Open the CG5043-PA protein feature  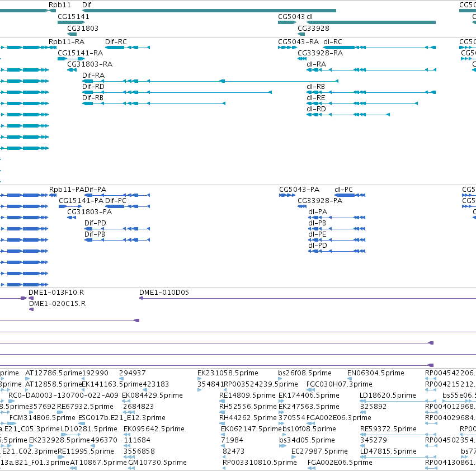click(299, 190)
